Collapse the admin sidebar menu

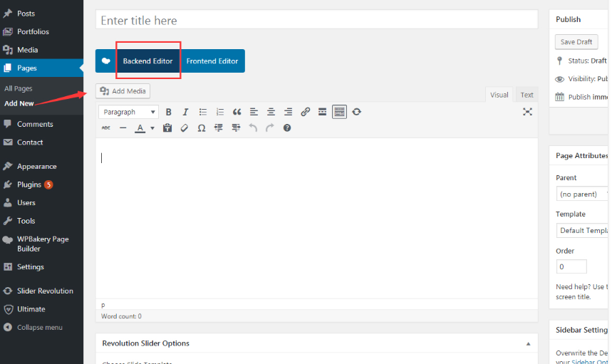tap(39, 328)
